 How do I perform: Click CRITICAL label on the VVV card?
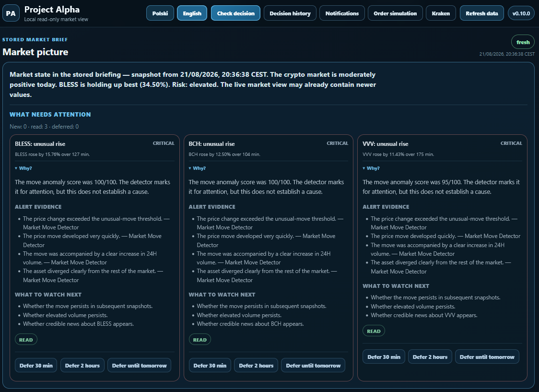(x=511, y=143)
